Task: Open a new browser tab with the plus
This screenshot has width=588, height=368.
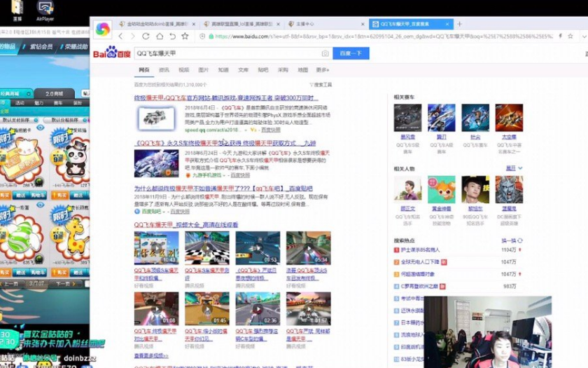Action: click(x=459, y=24)
